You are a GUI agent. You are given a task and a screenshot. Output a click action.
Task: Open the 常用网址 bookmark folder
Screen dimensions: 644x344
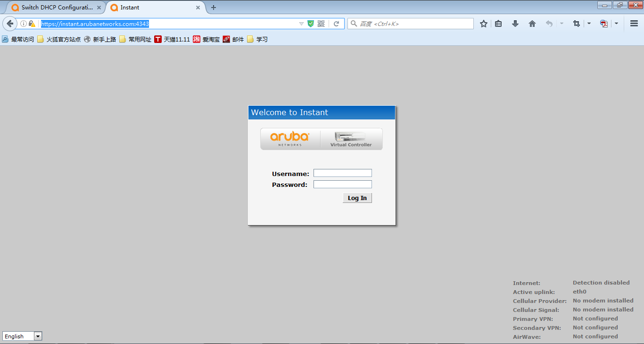(135, 40)
